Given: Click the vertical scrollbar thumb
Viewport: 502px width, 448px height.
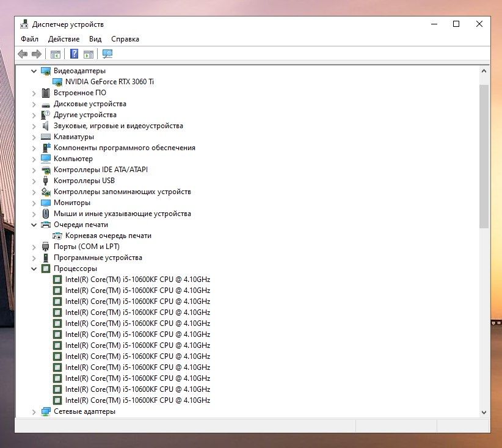Looking at the screenshot, I should click(x=484, y=156).
